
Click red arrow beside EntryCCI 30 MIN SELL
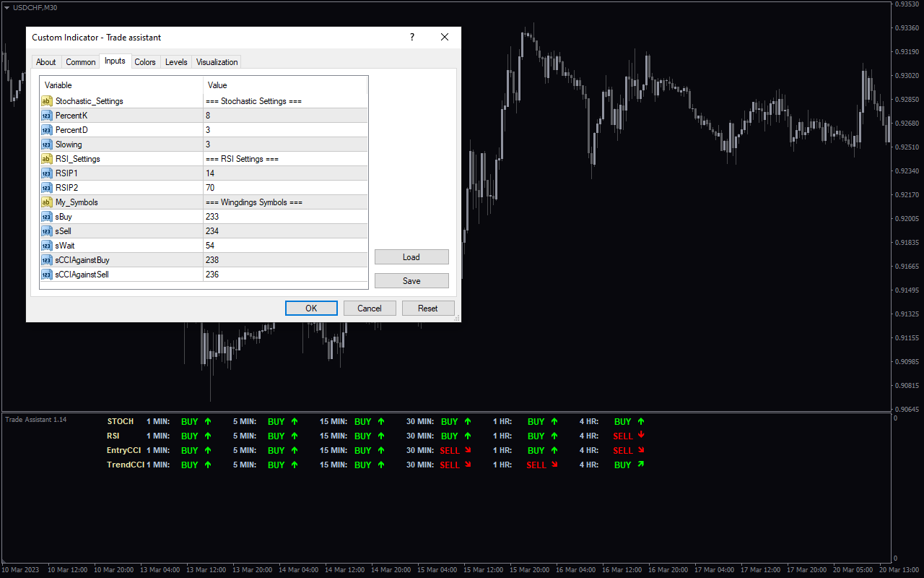click(x=467, y=449)
